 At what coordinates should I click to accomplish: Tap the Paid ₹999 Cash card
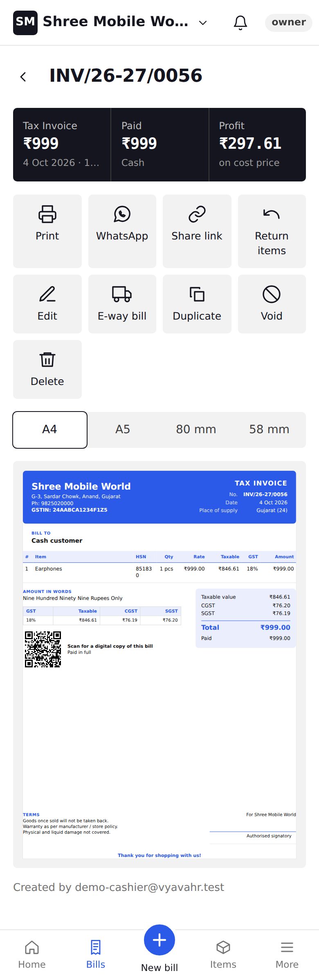click(x=160, y=145)
